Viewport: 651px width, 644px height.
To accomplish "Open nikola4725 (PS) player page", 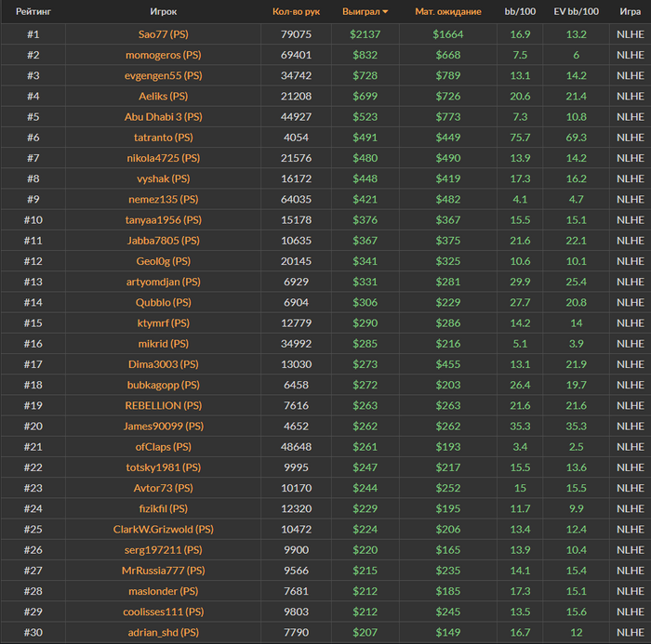I will 164,158.
